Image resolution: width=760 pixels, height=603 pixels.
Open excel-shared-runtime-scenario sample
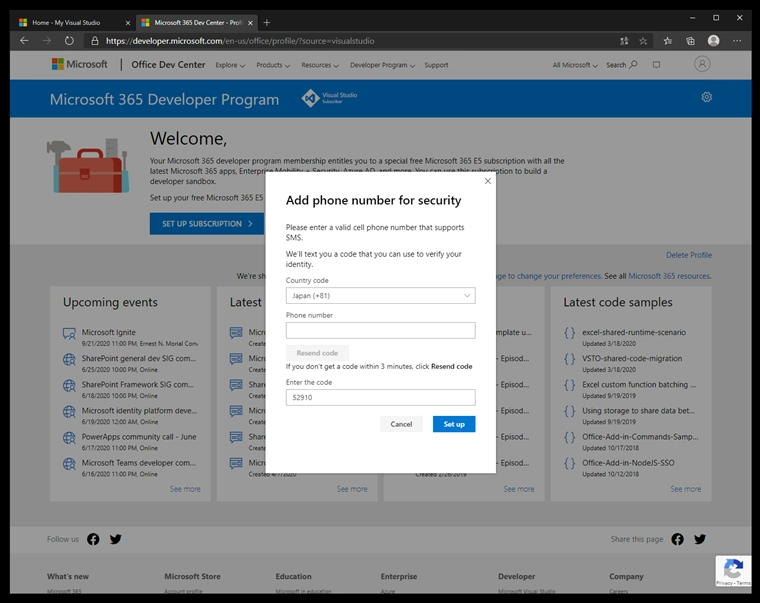pyautogui.click(x=634, y=332)
